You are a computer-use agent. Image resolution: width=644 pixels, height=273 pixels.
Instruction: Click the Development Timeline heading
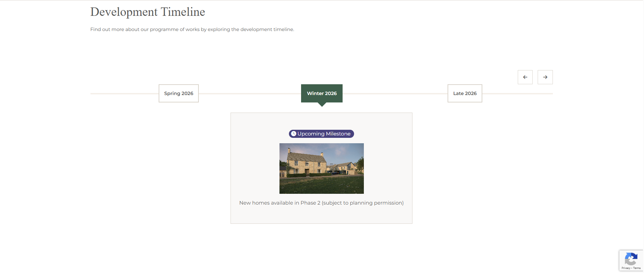click(x=147, y=12)
